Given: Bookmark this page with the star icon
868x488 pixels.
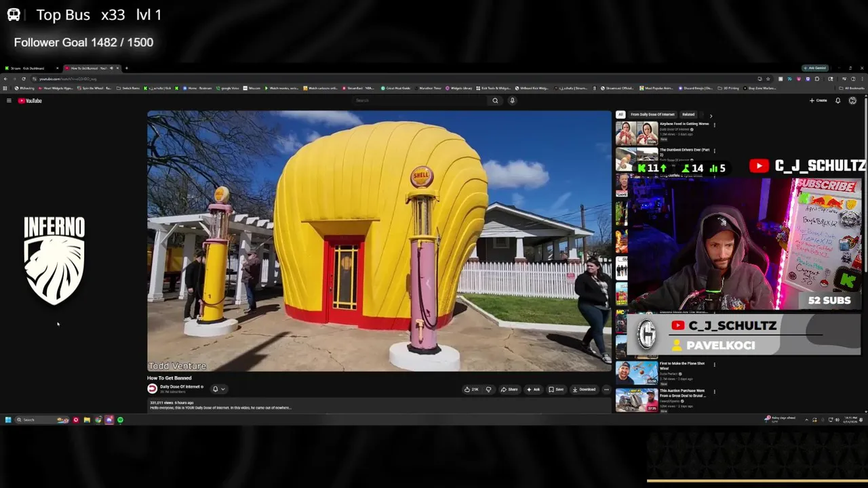Looking at the screenshot, I should (x=768, y=79).
